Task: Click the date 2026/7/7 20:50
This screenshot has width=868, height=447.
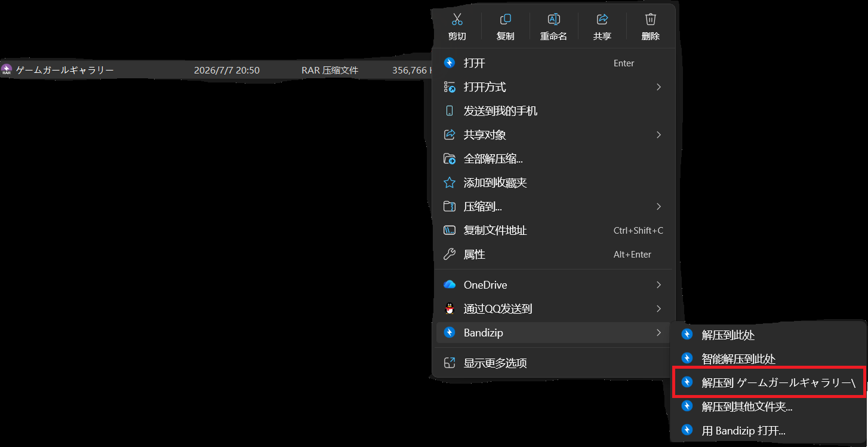Action: point(227,70)
